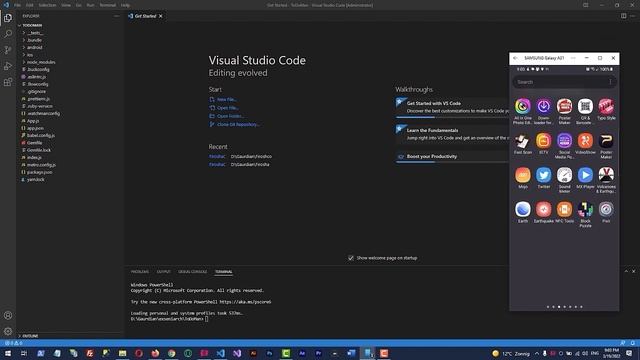Screen dimensions: 640x360
Task: Open the Earth app on phone screen
Action: [523, 212]
